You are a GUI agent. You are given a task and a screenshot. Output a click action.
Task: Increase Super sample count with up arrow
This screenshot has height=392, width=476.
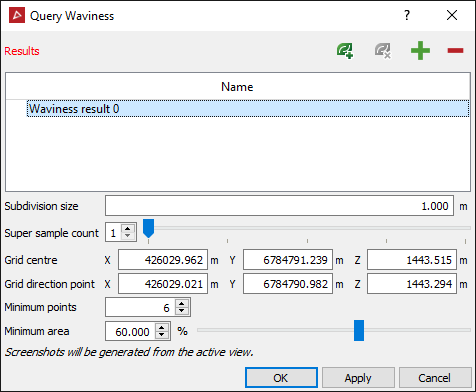tap(128, 229)
